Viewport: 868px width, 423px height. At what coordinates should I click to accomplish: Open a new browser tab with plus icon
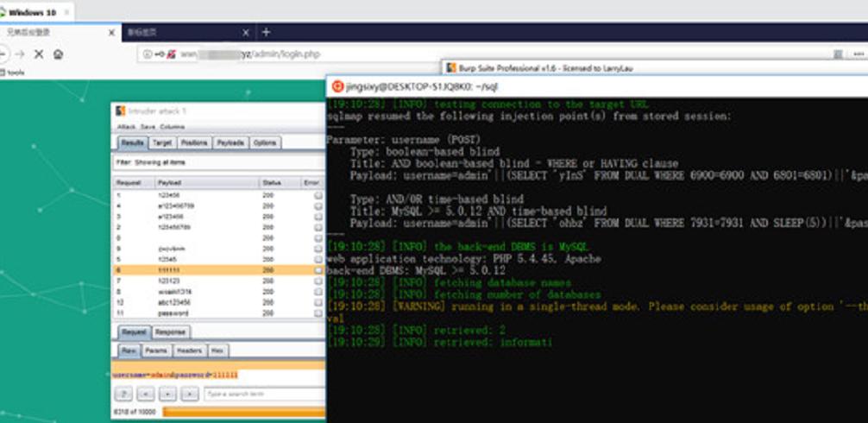266,32
